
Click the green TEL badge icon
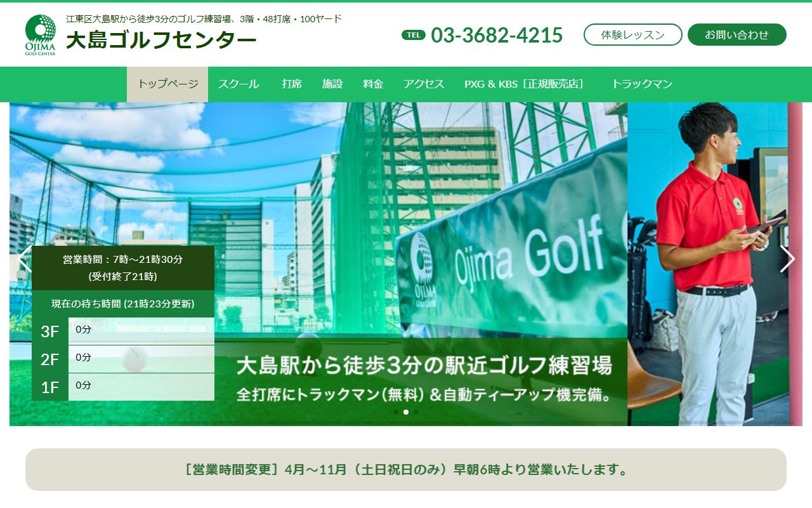[x=414, y=35]
